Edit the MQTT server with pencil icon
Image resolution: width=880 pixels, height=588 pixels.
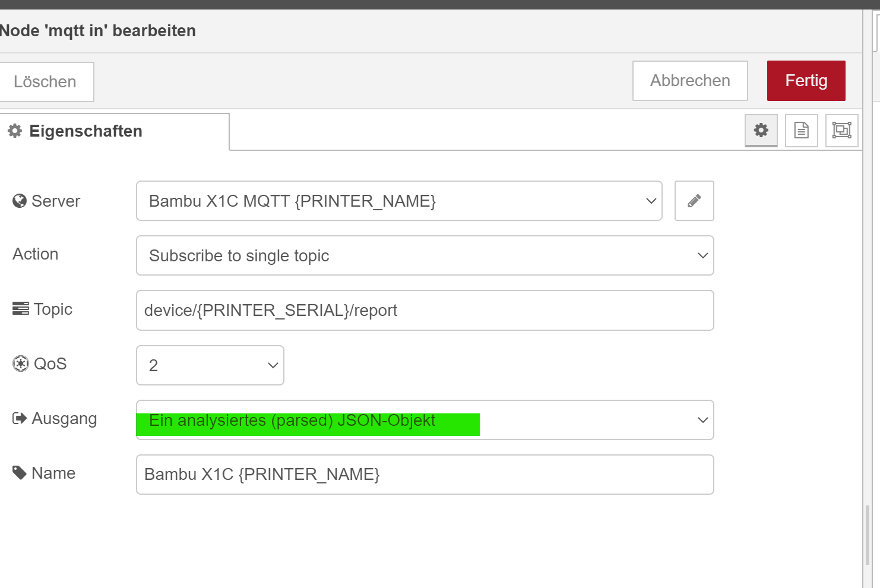pos(694,201)
